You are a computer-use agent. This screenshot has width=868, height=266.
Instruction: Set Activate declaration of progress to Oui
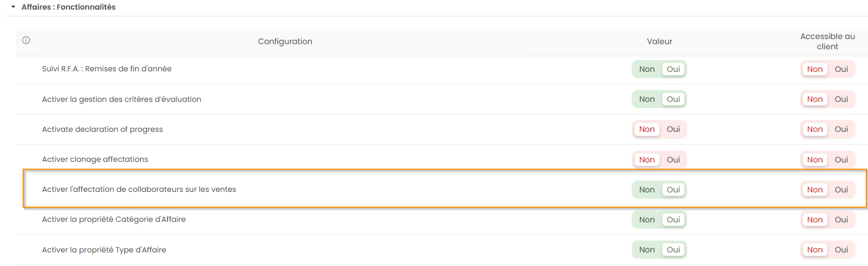[673, 129]
